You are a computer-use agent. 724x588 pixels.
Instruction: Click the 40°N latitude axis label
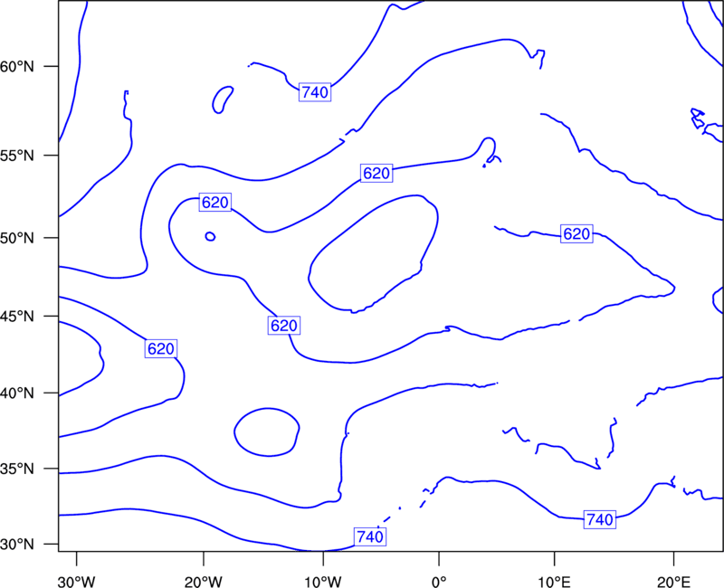point(17,394)
